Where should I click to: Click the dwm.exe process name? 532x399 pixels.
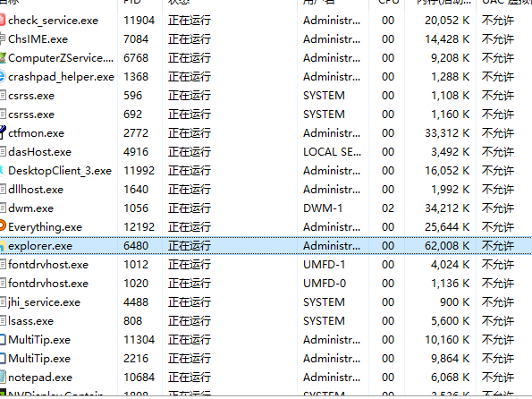coord(31,208)
